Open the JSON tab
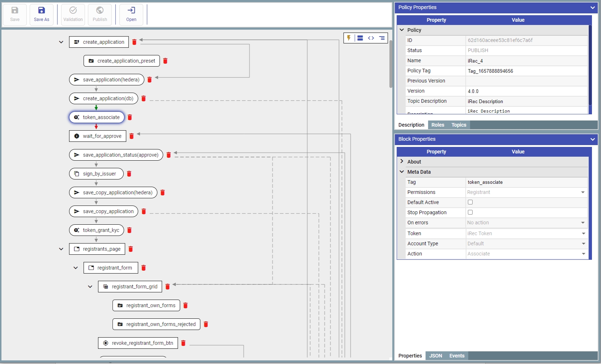 coord(435,356)
